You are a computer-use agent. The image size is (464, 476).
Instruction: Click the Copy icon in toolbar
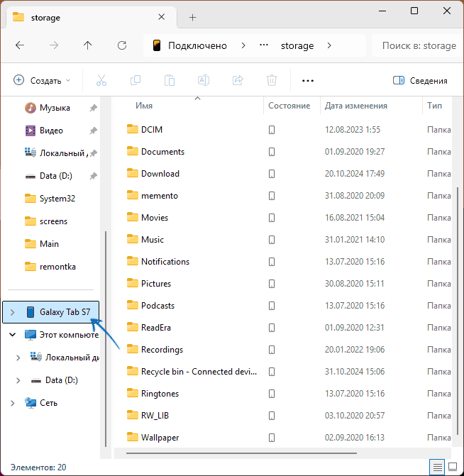click(x=136, y=80)
